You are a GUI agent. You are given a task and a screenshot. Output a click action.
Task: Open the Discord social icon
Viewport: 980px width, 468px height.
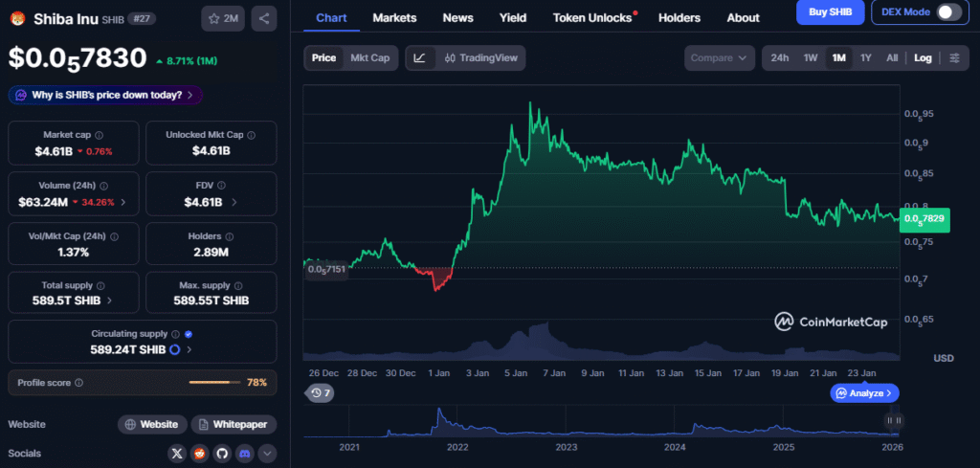[246, 454]
